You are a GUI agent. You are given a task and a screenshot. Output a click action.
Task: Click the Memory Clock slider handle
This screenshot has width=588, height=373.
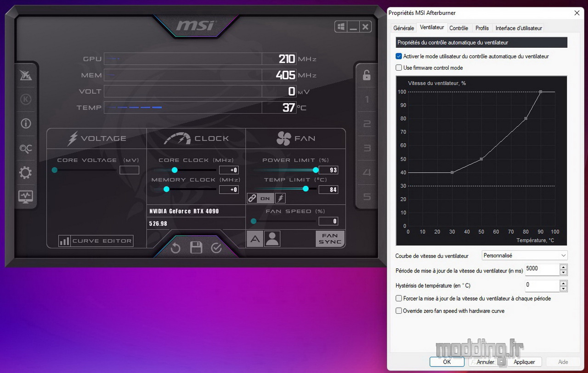166,189
